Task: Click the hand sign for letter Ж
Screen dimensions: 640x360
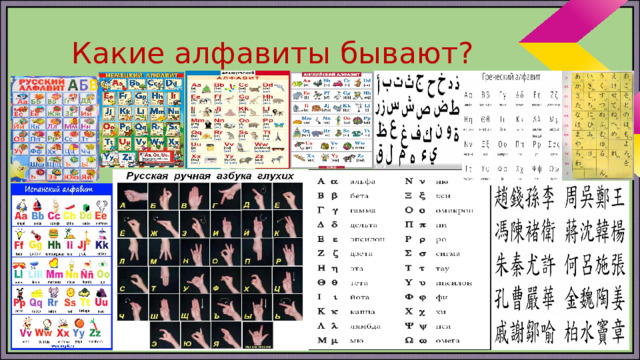Action: tap(164, 224)
